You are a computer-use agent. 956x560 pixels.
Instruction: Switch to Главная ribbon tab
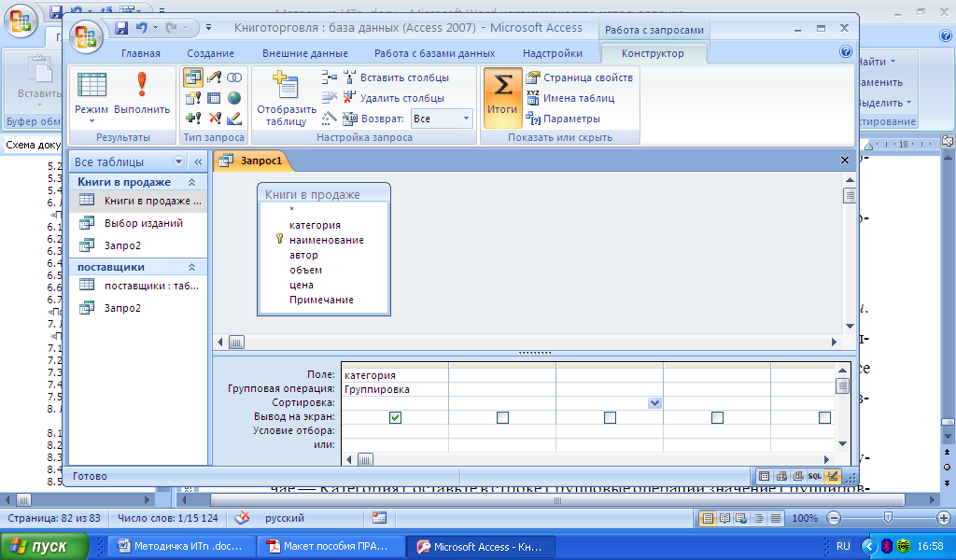tap(141, 53)
